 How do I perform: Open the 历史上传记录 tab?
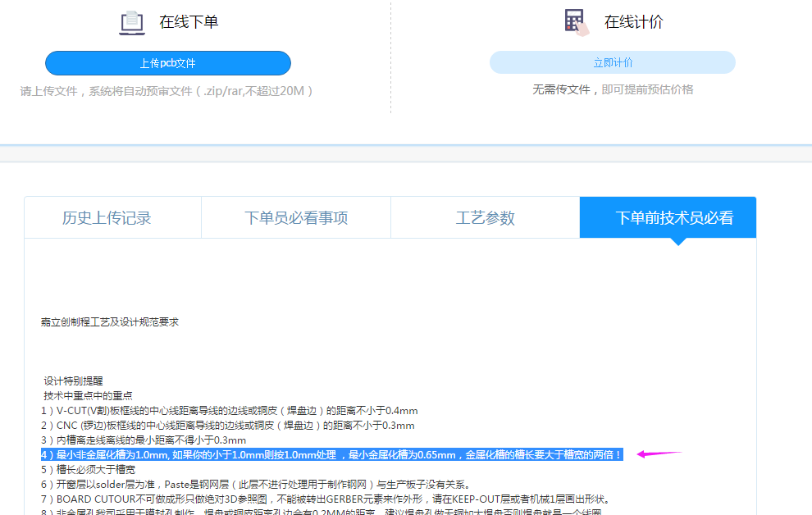(x=107, y=217)
